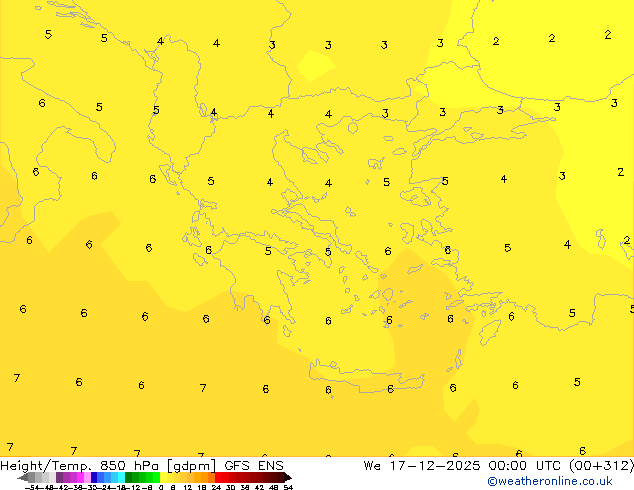The image size is (634, 490).
Task: Click the dark maroon right arrow of color scale
Action: (x=288, y=478)
